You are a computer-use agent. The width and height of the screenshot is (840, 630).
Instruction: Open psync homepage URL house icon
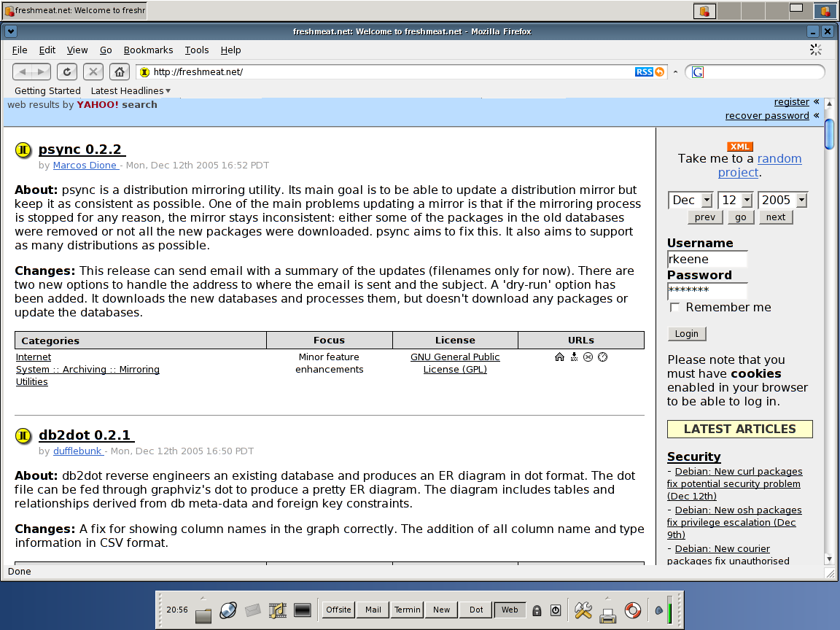coord(559,357)
